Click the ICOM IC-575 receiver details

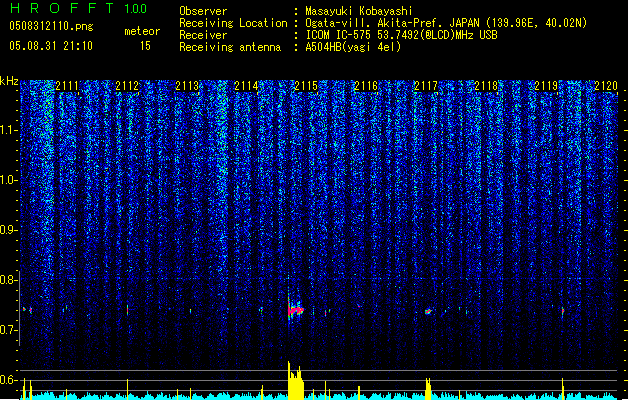coord(402,35)
